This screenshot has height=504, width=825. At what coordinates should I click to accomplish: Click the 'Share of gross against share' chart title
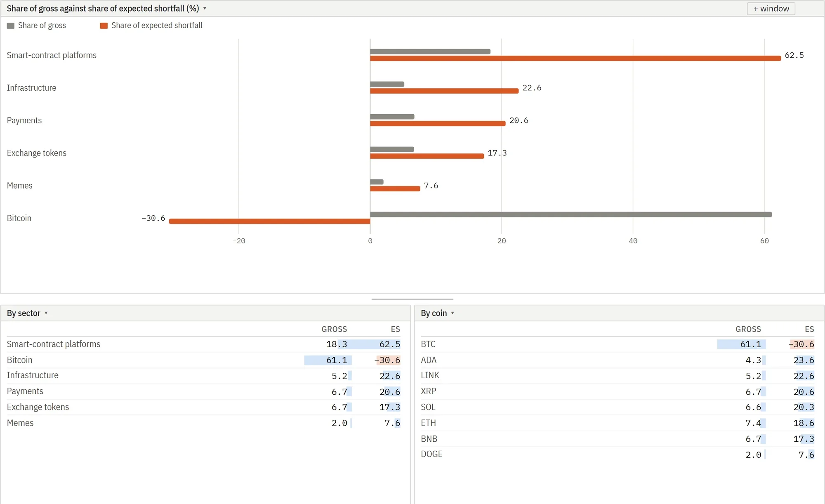pyautogui.click(x=103, y=8)
